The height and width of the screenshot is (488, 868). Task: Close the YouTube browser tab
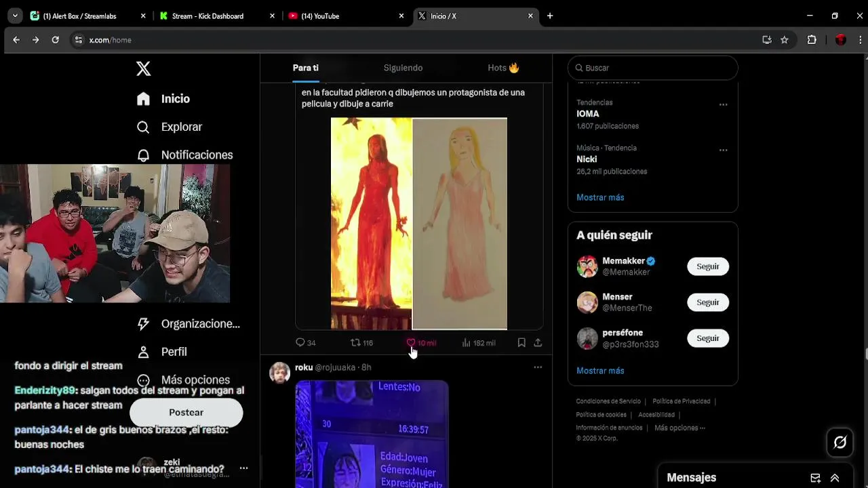pyautogui.click(x=401, y=16)
